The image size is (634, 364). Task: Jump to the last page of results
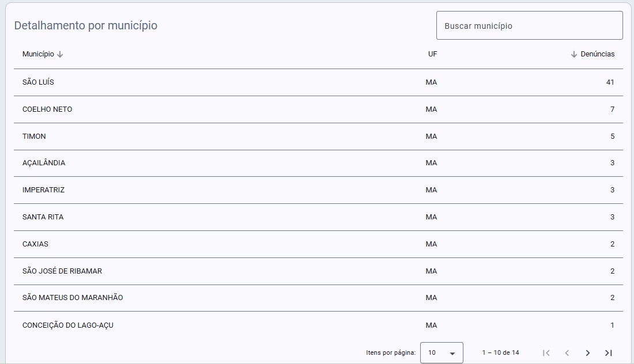tap(609, 352)
